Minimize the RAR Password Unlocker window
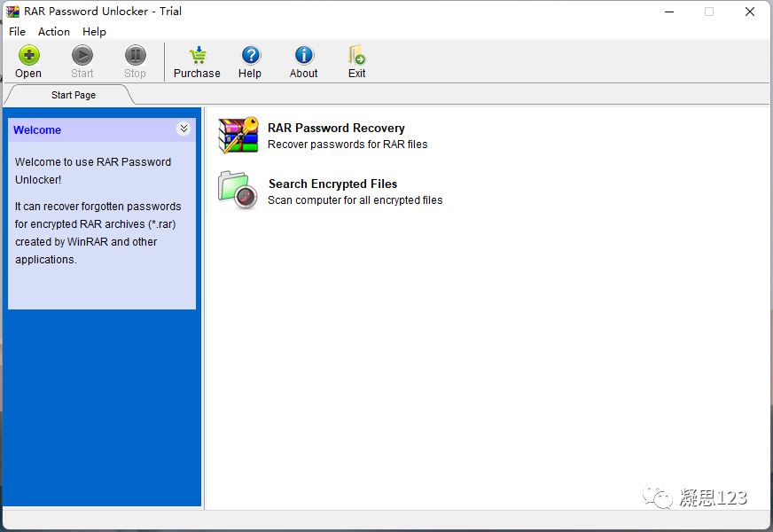Image resolution: width=773 pixels, height=532 pixels. [669, 12]
